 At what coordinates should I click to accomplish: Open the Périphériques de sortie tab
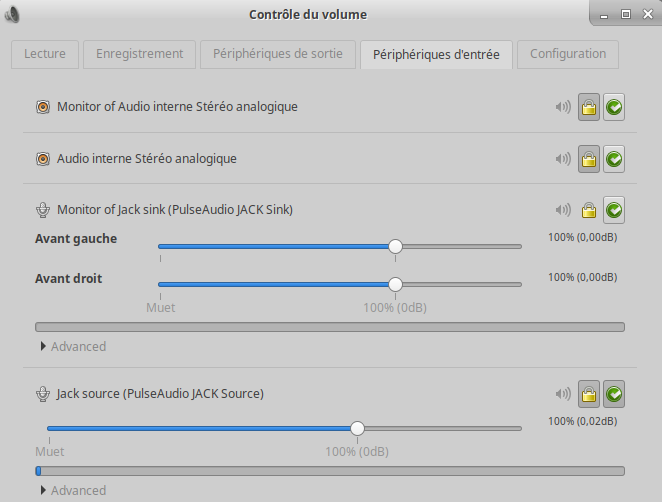pos(277,54)
